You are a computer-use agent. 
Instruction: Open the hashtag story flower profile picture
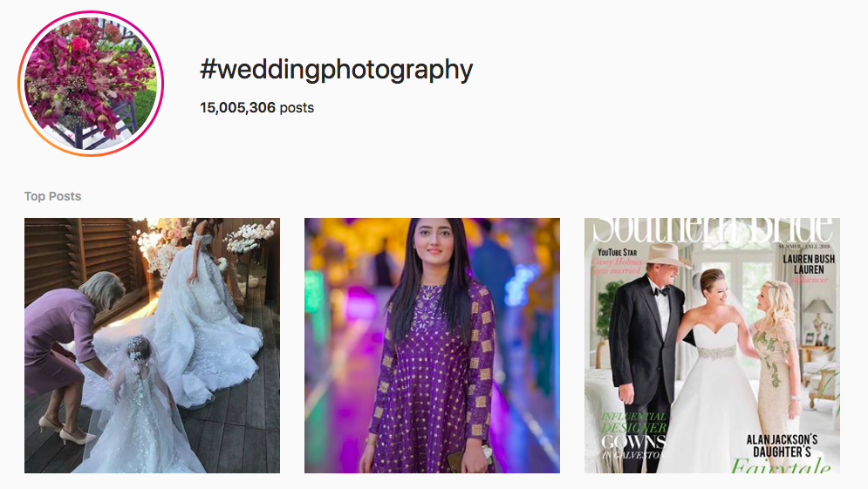[91, 84]
